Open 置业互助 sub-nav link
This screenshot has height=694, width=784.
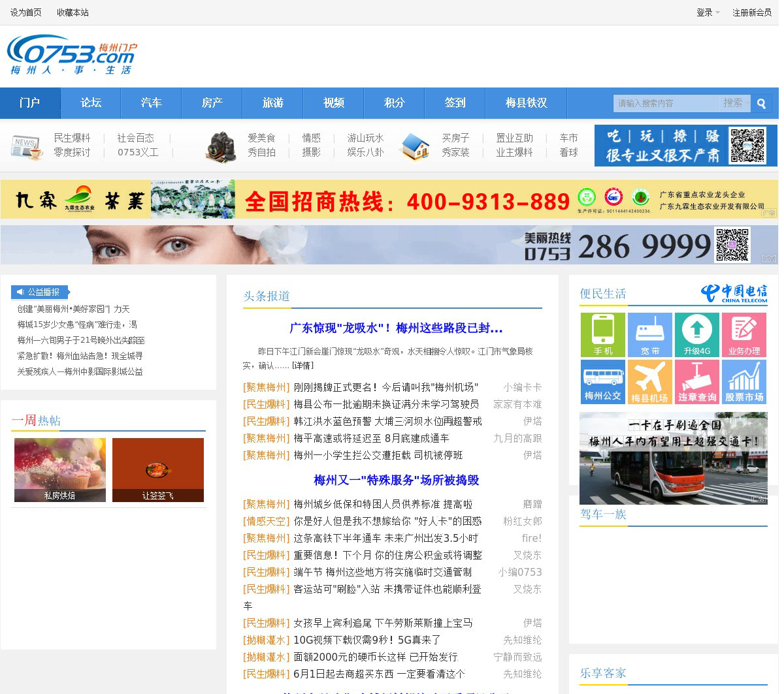[x=515, y=138]
